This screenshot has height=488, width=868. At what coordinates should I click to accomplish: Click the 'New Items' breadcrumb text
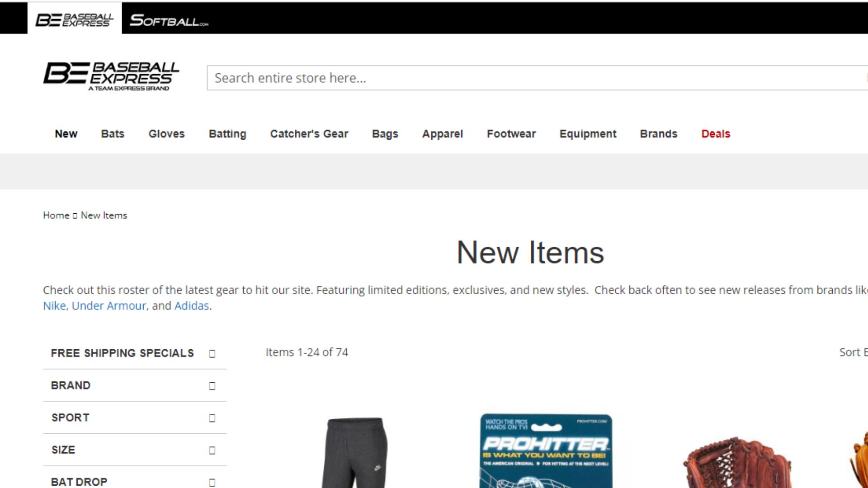tap(104, 215)
